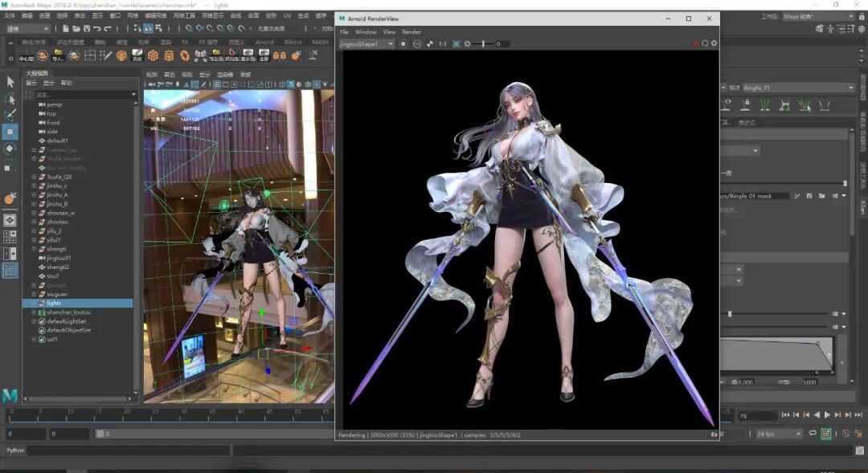Click the refresh render icon in RenderView
The width and height of the screenshot is (868, 473).
click(704, 43)
